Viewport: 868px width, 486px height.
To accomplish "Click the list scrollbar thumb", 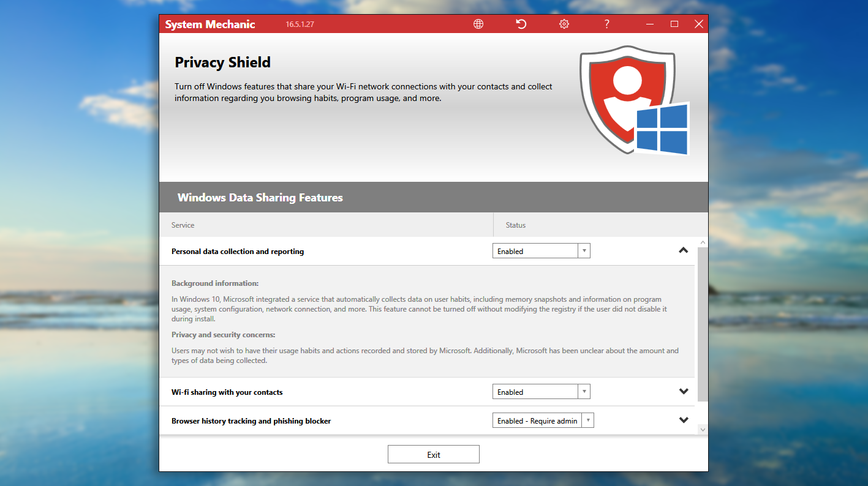I will (703, 324).
